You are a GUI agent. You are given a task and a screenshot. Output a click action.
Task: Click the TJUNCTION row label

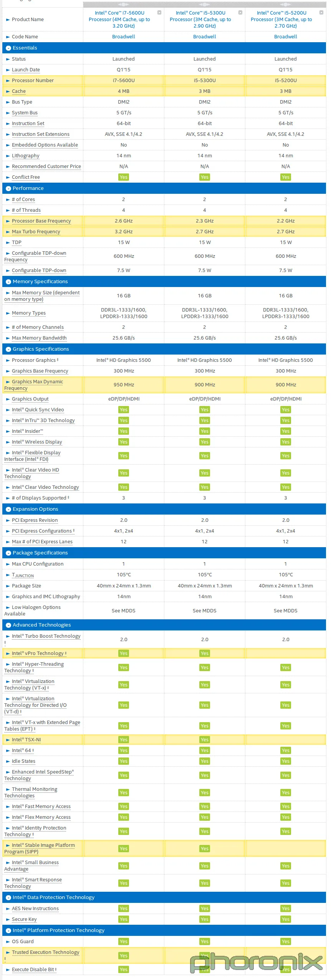click(23, 575)
